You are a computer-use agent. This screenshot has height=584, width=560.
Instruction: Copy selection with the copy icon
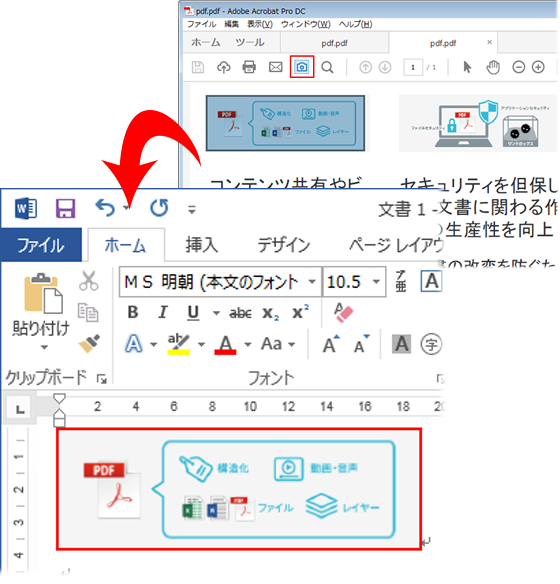click(x=88, y=312)
